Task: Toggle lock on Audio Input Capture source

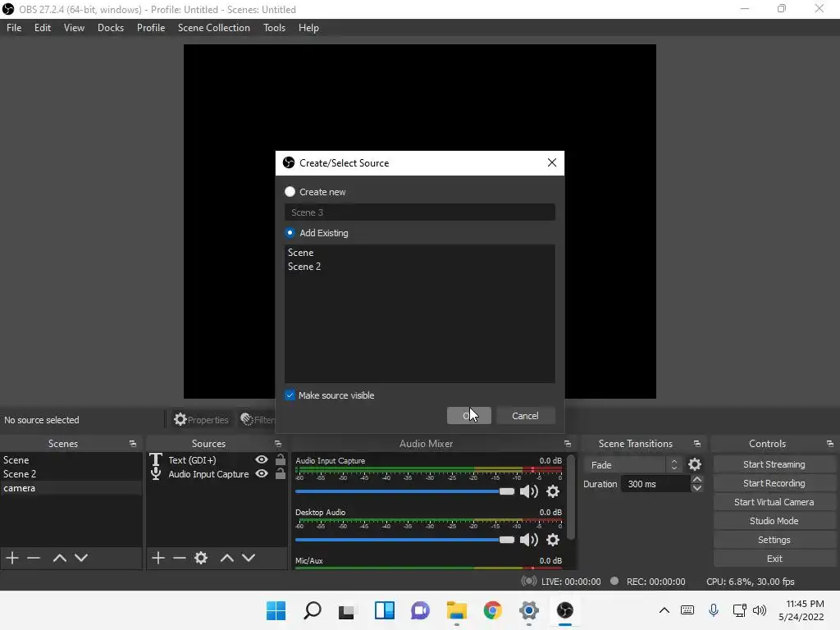Action: 281,473
